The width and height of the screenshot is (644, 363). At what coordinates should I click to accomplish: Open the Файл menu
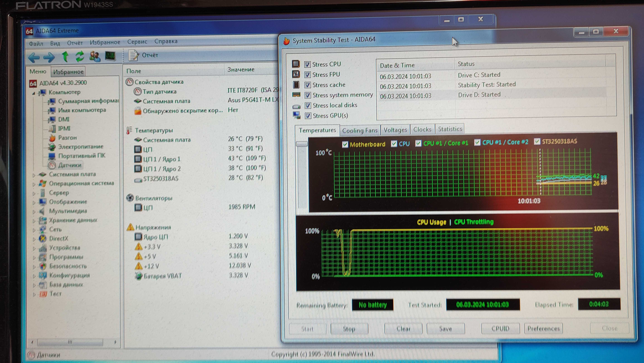click(36, 43)
